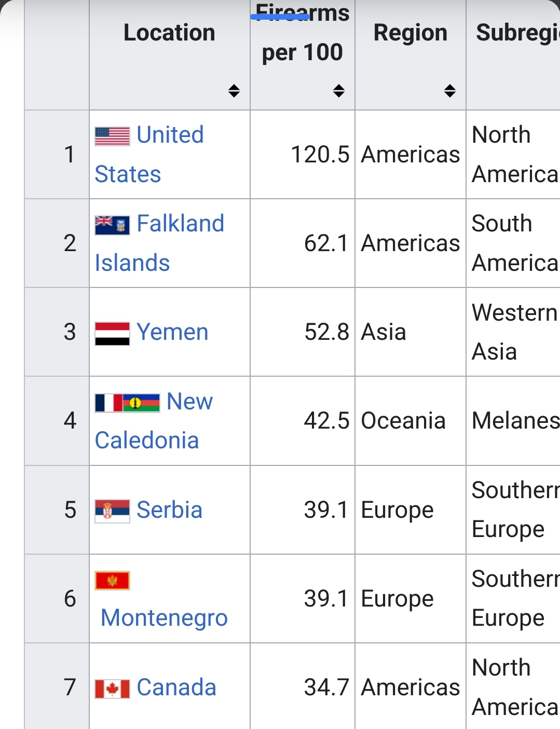This screenshot has height=729, width=560.
Task: Sort table by Location column arrows
Action: pyautogui.click(x=234, y=91)
